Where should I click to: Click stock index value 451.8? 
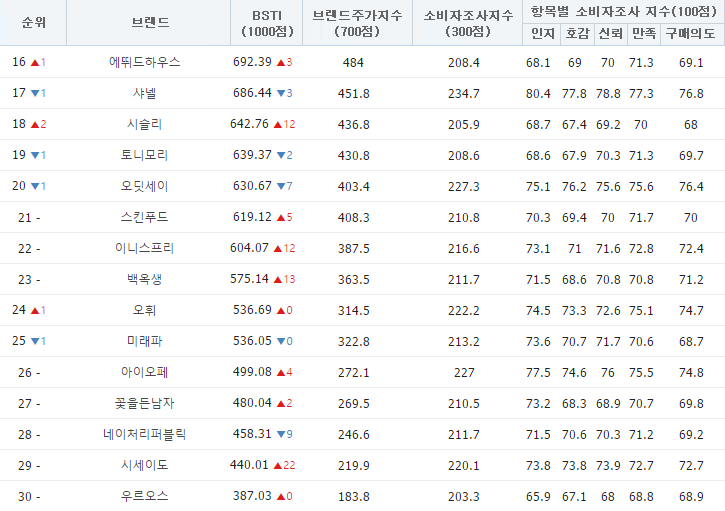point(353,93)
